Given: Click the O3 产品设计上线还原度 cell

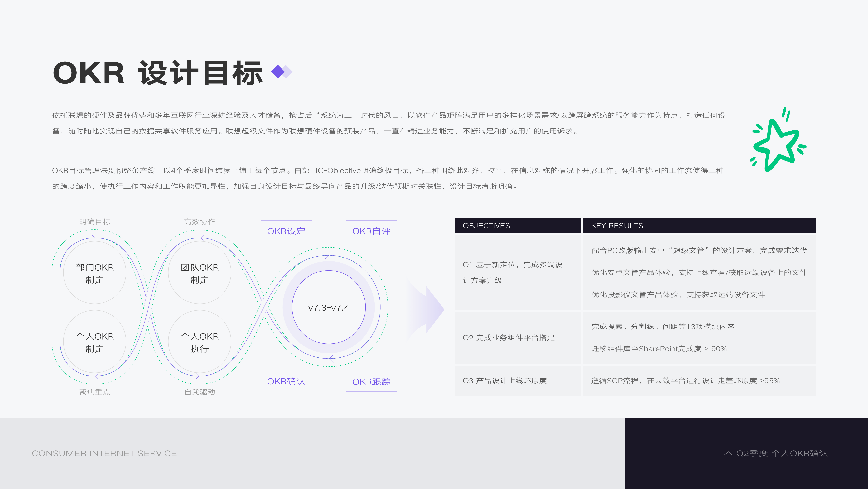Looking at the screenshot, I should pyautogui.click(x=518, y=381).
